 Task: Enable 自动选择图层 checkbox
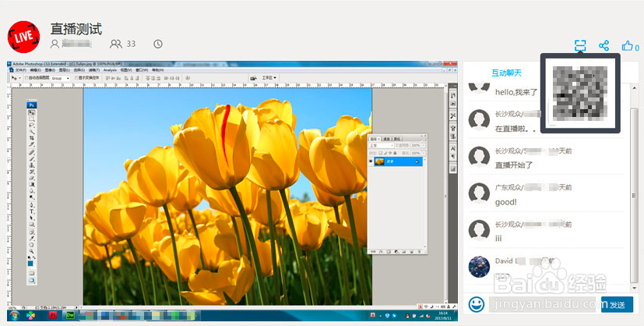tap(26, 78)
